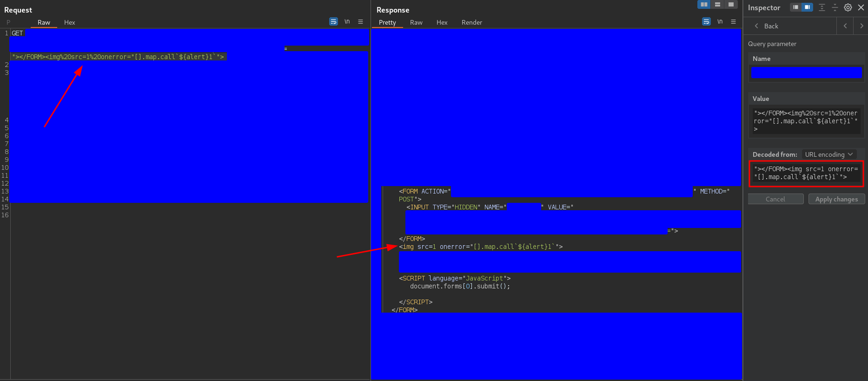Click the 'Decoded from:' label
868x381 pixels.
pos(775,154)
